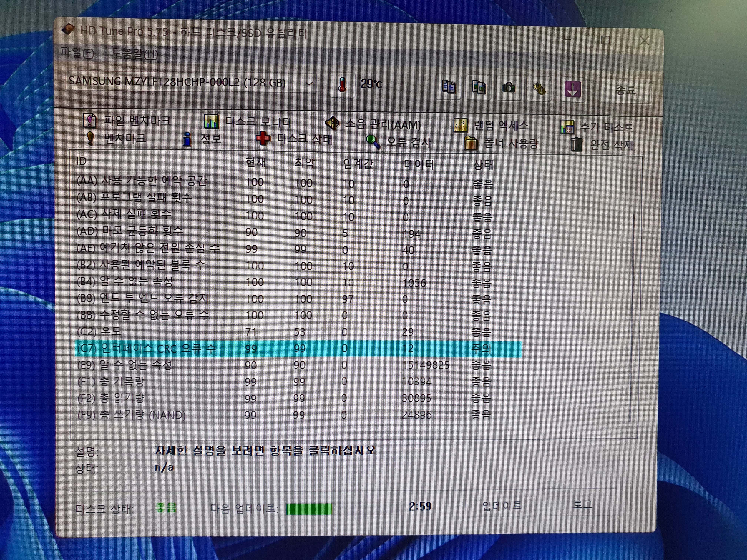This screenshot has height=560, width=747.
Task: Select row (F1) 총 기록량
Action: click(x=298, y=381)
